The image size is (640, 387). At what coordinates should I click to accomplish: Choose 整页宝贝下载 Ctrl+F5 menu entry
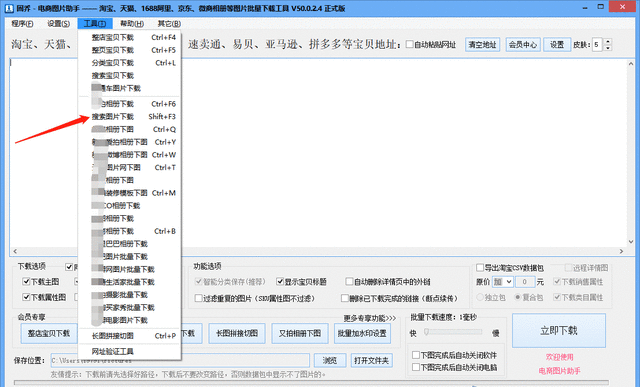coord(130,50)
